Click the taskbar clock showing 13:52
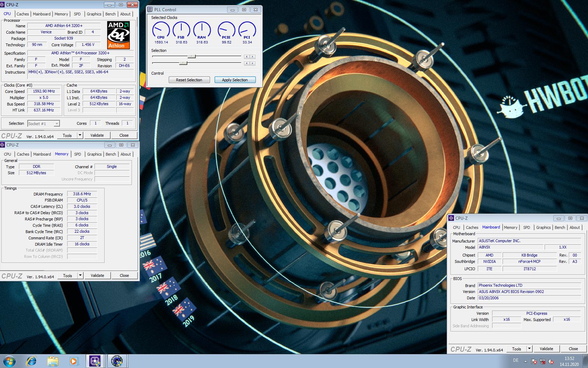This screenshot has width=588, height=368. coord(569,359)
